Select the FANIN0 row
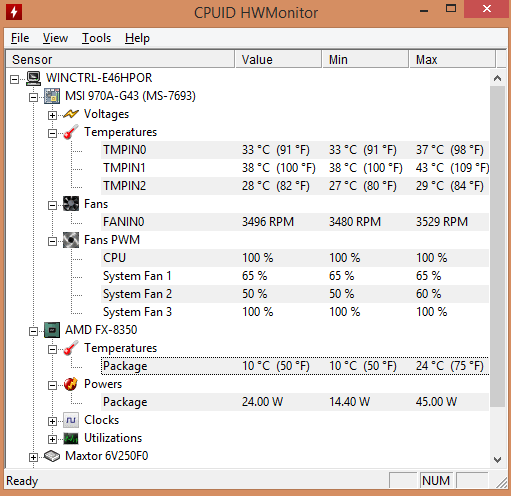511x496 pixels. 295,222
